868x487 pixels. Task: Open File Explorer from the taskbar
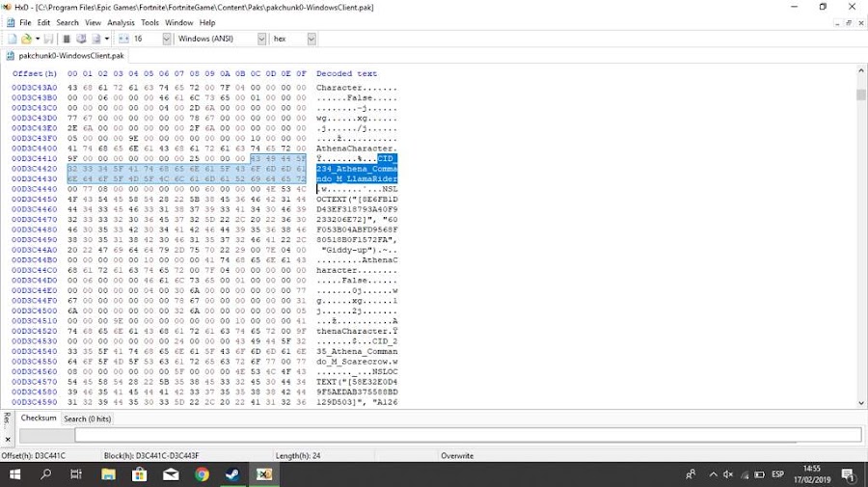108,474
